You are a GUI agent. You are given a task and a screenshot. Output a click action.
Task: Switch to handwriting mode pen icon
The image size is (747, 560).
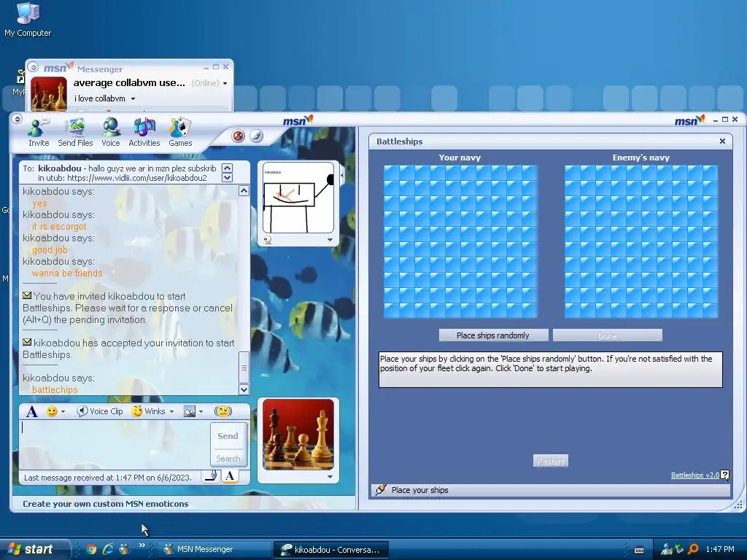click(x=211, y=476)
